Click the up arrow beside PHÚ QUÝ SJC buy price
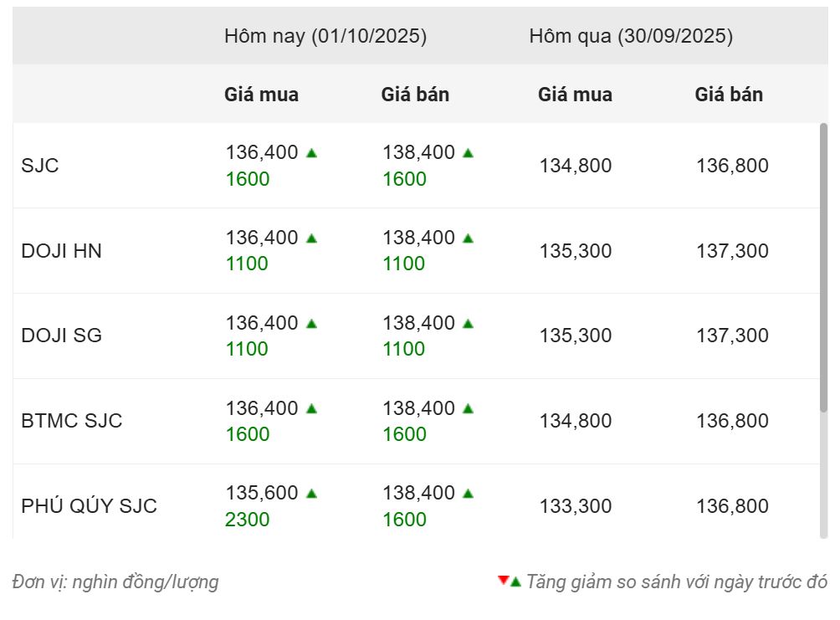 tap(311, 494)
